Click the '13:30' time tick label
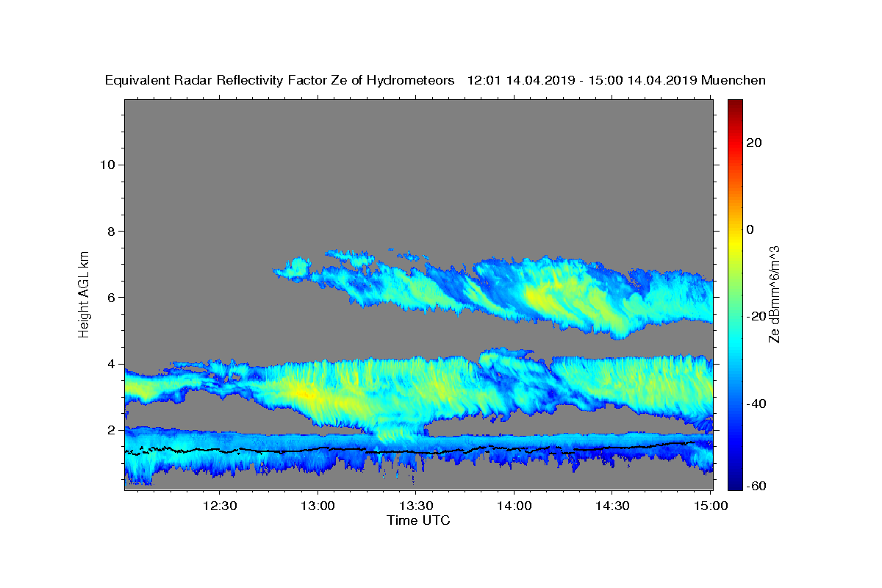The height and width of the screenshot is (588, 882). [x=416, y=506]
